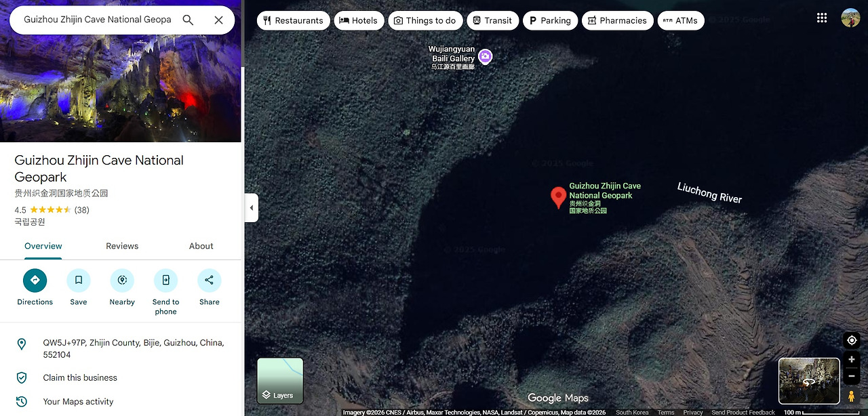Viewport: 868px width, 416px height.
Task: Click Claim this business link
Action: click(80, 378)
